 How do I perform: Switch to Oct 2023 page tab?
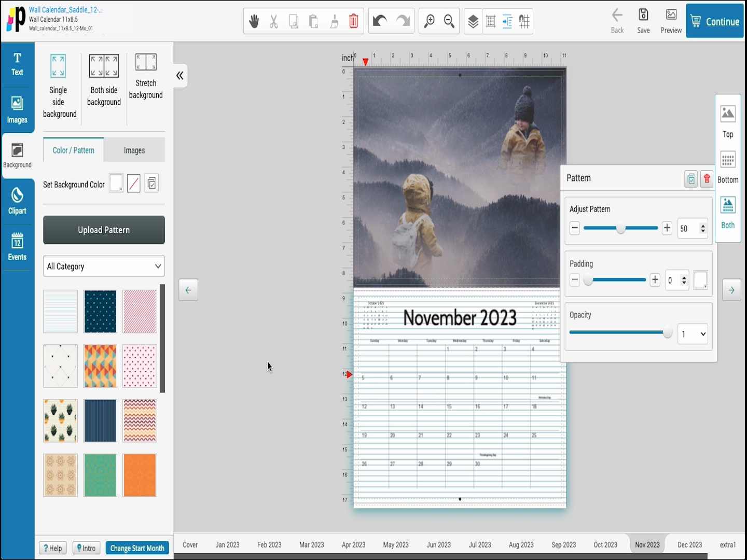click(x=605, y=545)
